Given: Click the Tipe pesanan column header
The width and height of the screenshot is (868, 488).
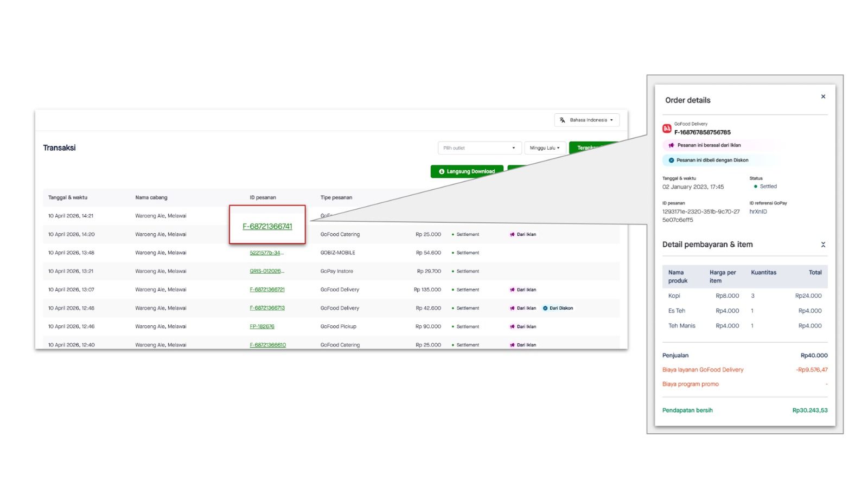Looking at the screenshot, I should [x=336, y=198].
